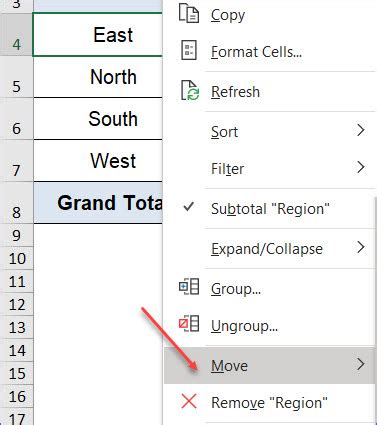Screen dimensions: 377x425
Task: Select the Refresh menu item
Action: click(x=235, y=92)
